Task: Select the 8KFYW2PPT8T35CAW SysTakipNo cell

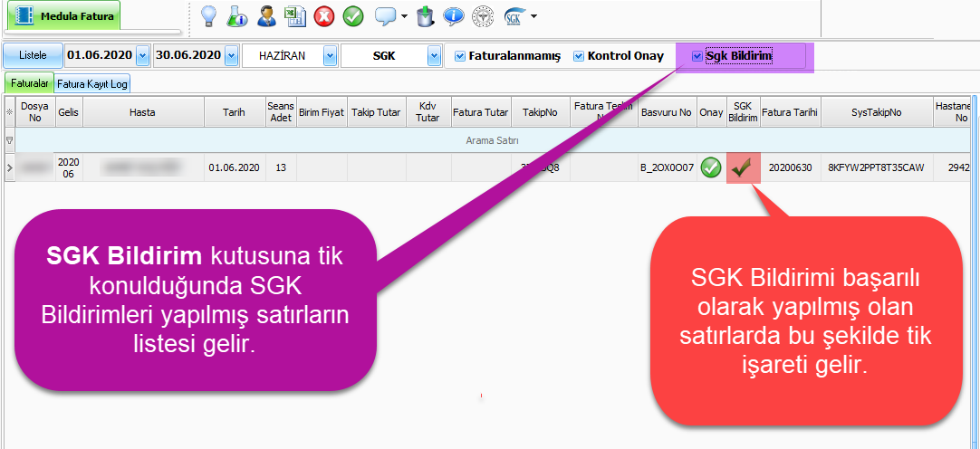Action: tap(877, 167)
